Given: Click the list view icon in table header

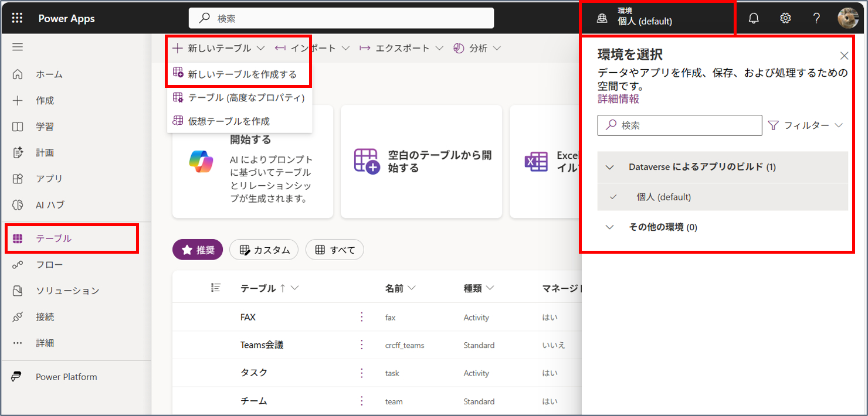Looking at the screenshot, I should pos(216,287).
